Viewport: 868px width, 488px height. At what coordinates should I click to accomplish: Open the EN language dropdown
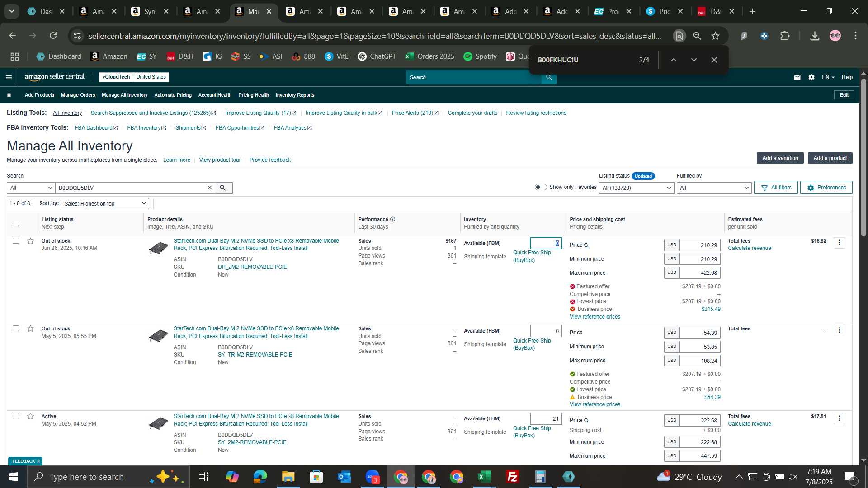828,77
